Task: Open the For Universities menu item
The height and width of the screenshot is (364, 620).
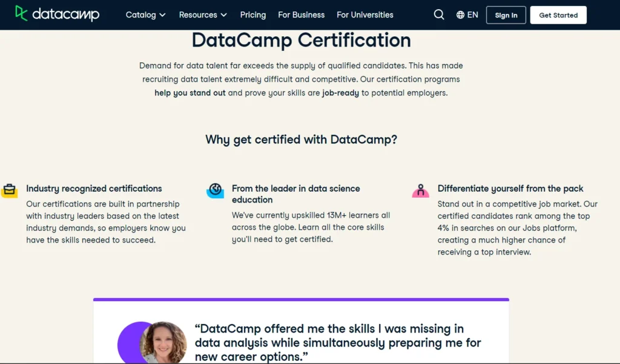Action: [365, 15]
